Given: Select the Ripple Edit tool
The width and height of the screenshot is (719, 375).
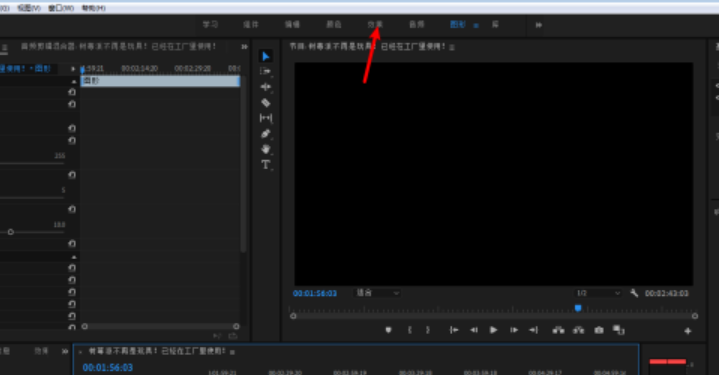Looking at the screenshot, I should point(265,87).
